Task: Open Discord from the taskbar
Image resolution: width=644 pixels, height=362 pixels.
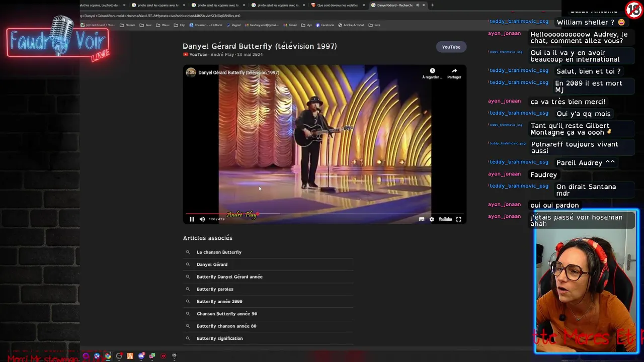Action: click(x=141, y=356)
